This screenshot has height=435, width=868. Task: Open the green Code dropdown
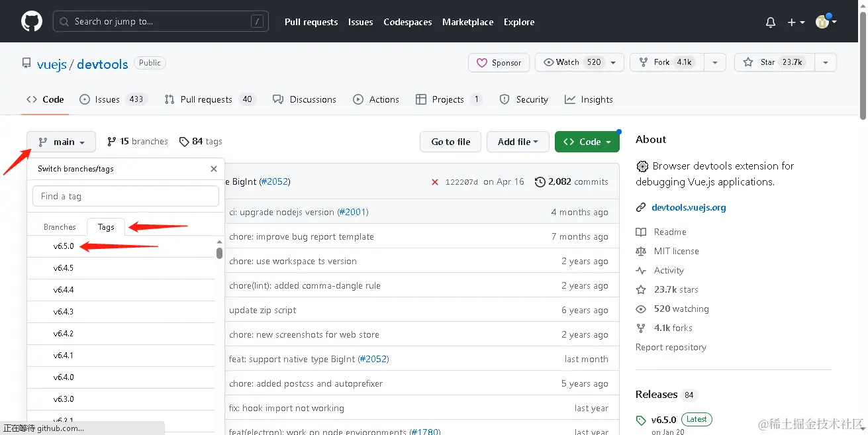[x=587, y=142]
